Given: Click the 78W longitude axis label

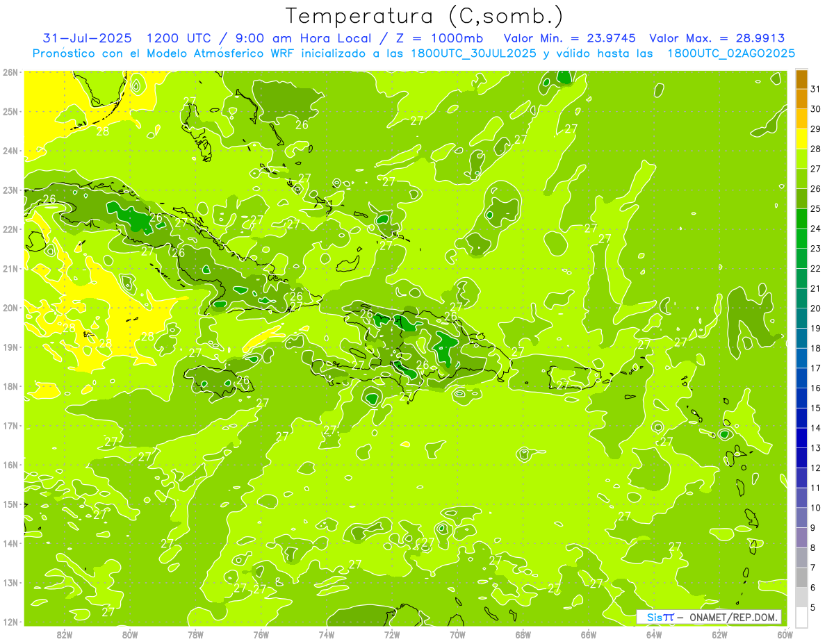Looking at the screenshot, I should point(195,634).
